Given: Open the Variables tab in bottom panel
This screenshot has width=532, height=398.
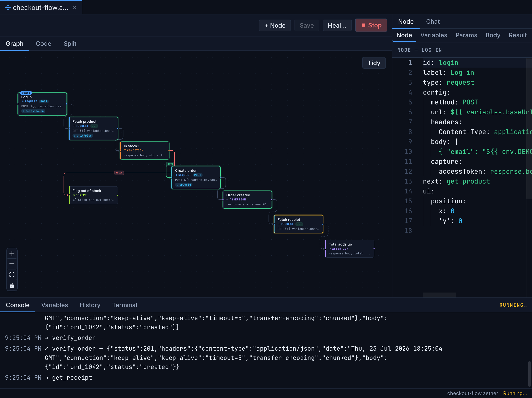Looking at the screenshot, I should tap(55, 305).
